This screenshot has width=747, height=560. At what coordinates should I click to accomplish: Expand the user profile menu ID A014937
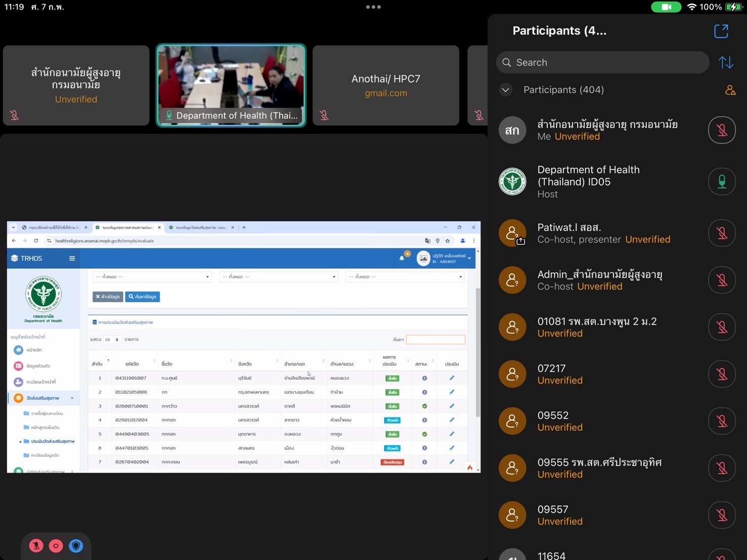click(444, 258)
